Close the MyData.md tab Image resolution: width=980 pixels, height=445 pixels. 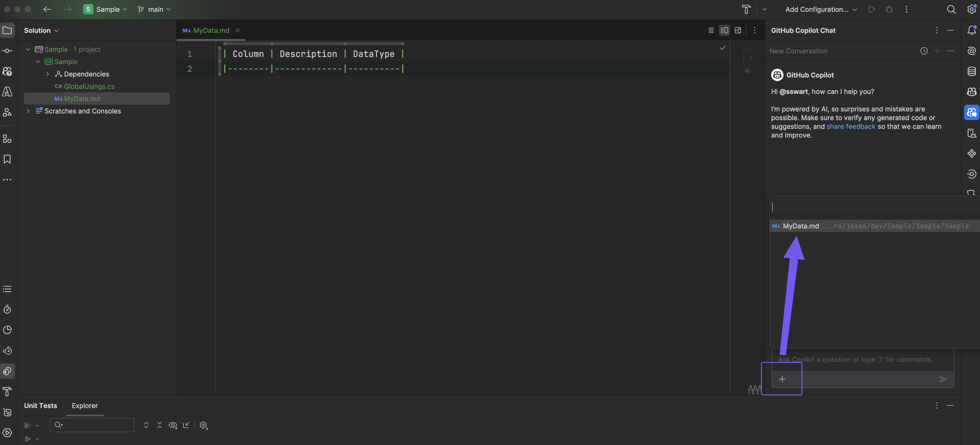(x=237, y=31)
